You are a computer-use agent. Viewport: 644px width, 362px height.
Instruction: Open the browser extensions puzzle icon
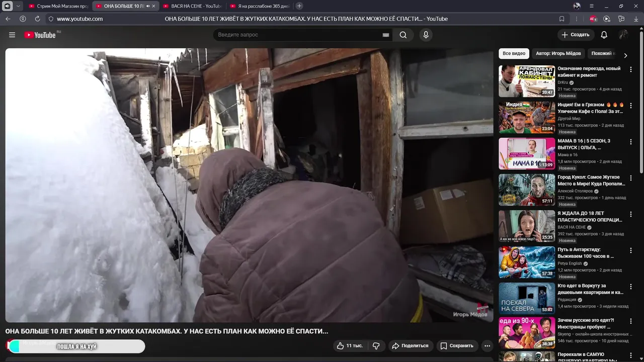621,19
